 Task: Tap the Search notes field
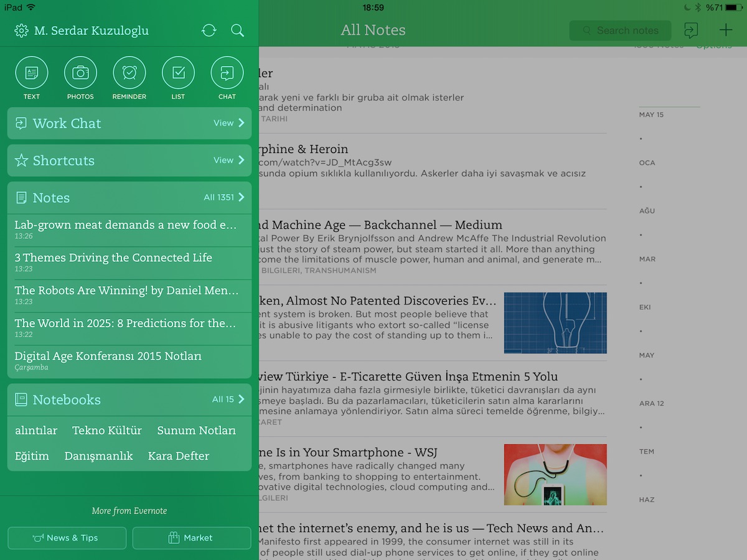(x=621, y=30)
